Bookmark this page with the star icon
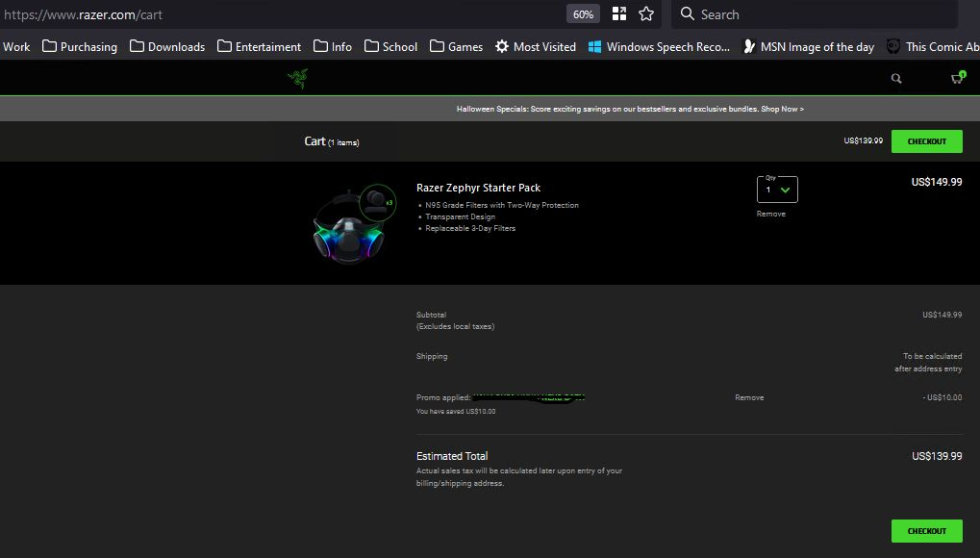Image resolution: width=980 pixels, height=558 pixels. [x=646, y=13]
